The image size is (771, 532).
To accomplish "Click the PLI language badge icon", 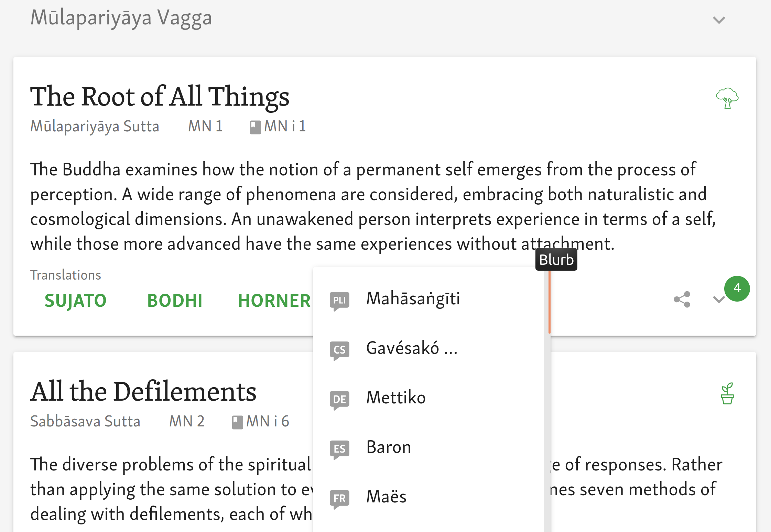I will tap(339, 301).
